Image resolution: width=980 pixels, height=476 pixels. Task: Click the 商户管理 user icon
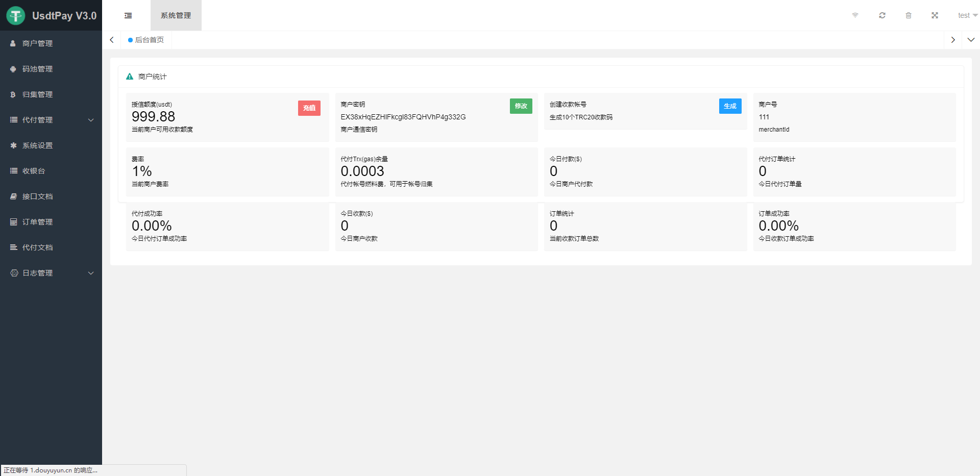(13, 43)
